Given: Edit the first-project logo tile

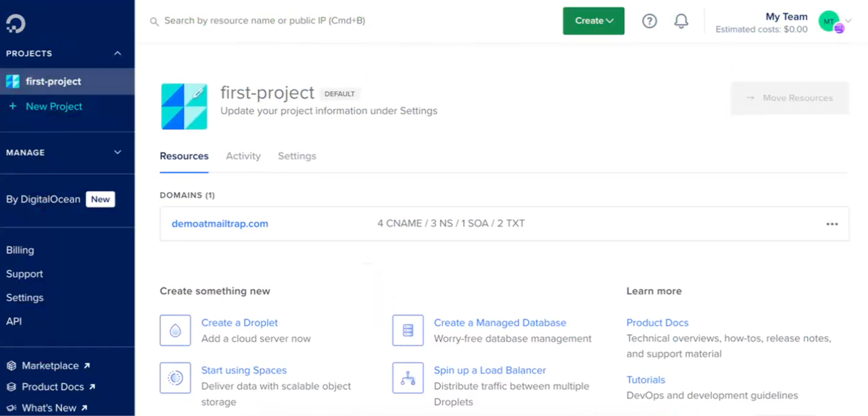Looking at the screenshot, I should (184, 106).
